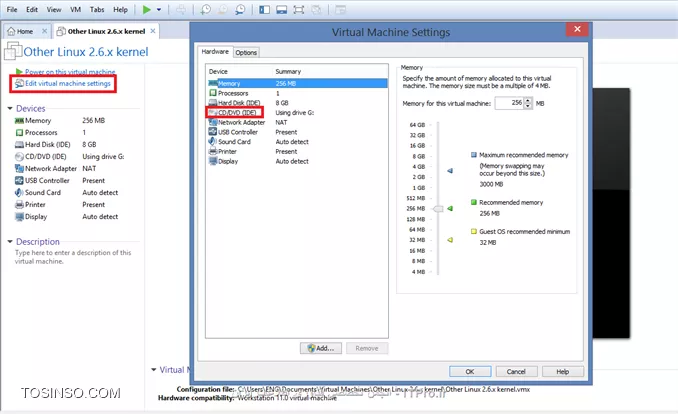This screenshot has height=414, width=678.
Task: Collapse the Devices section triangle
Action: (x=10, y=108)
